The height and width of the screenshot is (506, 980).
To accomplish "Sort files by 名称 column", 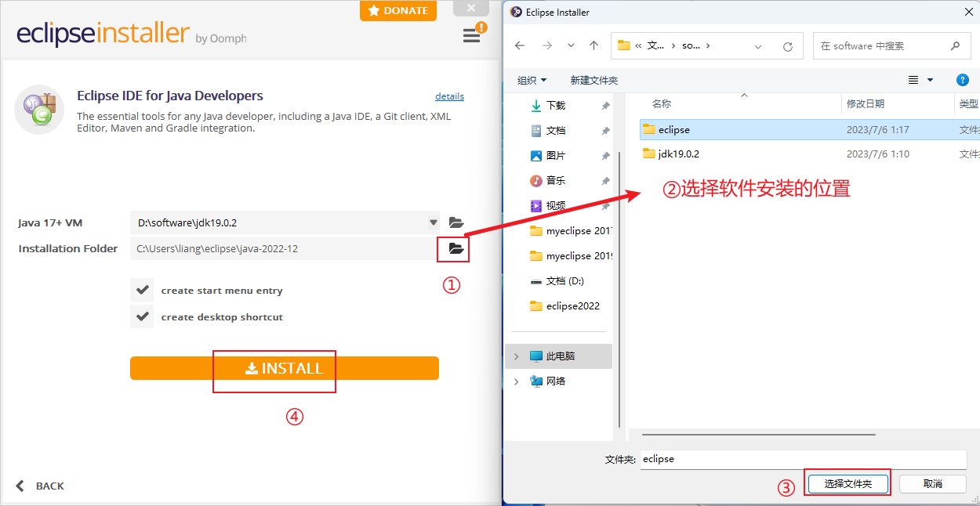I will 662,104.
